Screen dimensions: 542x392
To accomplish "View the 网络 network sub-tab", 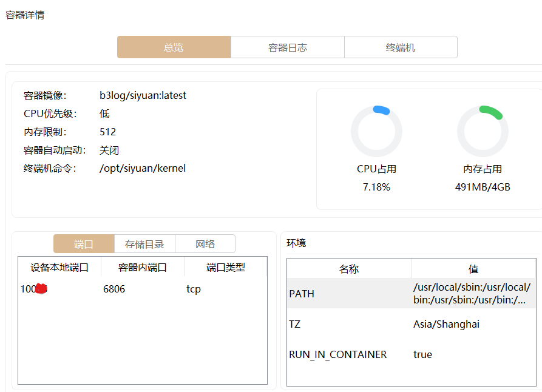I will point(205,244).
